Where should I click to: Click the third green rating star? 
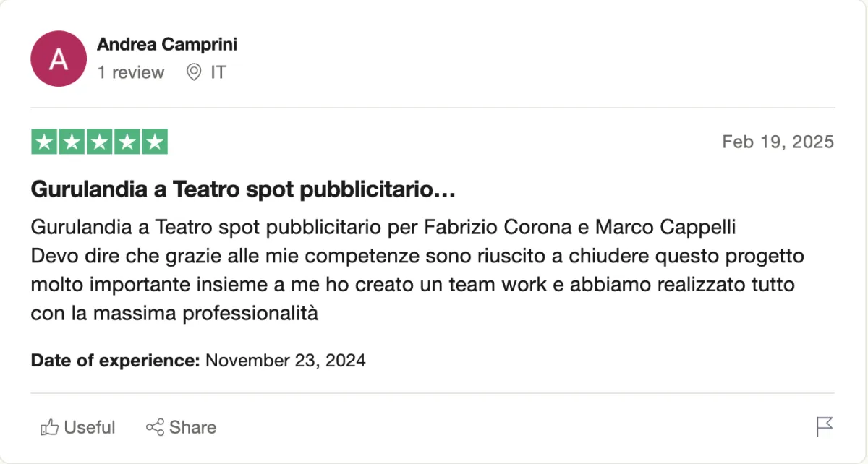99,142
